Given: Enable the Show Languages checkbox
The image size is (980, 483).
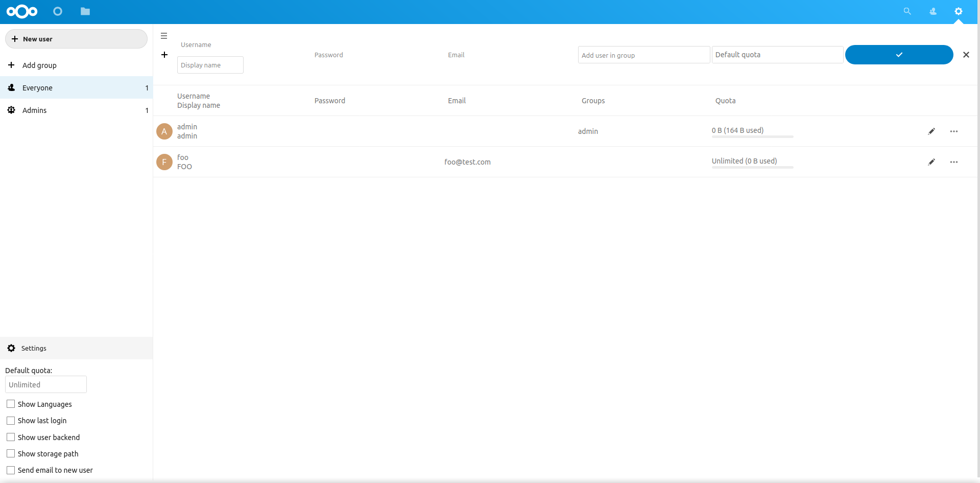Looking at the screenshot, I should click(10, 404).
